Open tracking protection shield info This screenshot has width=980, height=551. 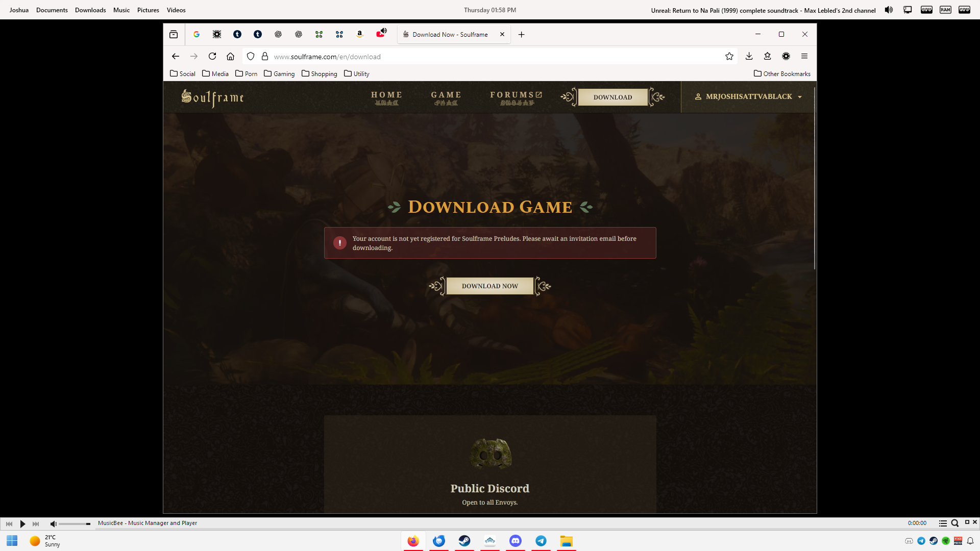click(251, 57)
